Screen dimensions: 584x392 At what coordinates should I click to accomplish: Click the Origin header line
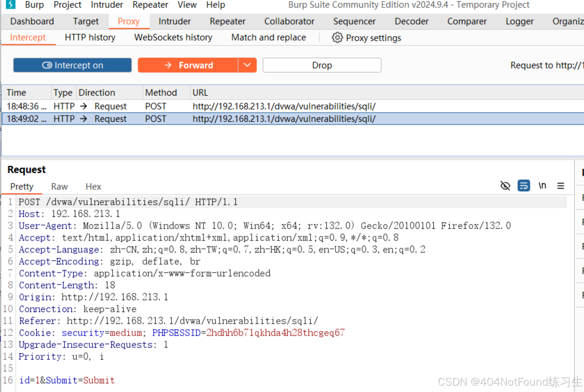[x=94, y=297]
